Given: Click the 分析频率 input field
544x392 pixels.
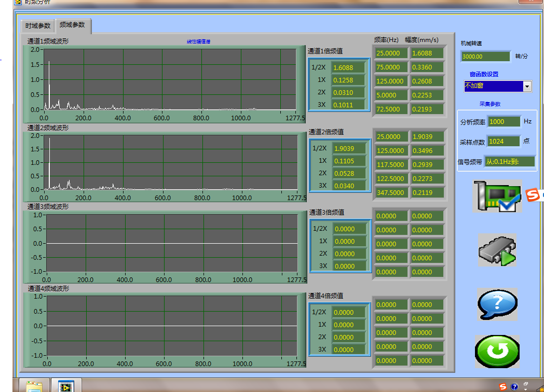Looking at the screenshot, I should (503, 121).
